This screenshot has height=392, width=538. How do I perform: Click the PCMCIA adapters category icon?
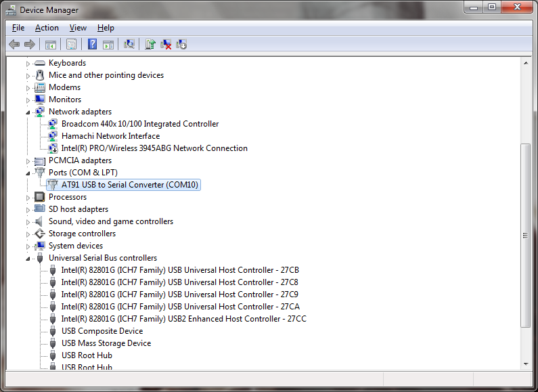click(x=40, y=160)
